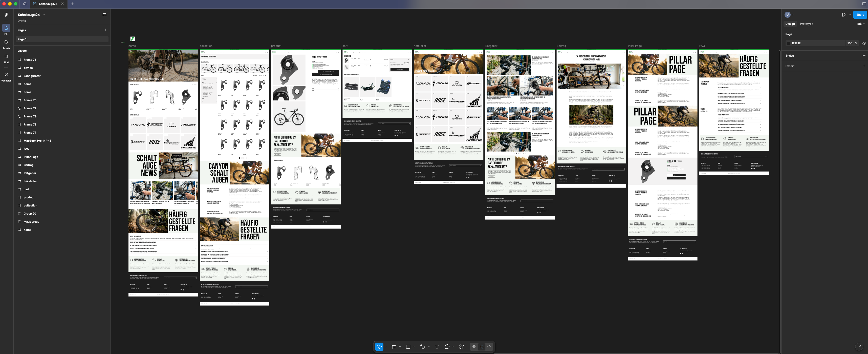Select the konfigurator layer in list
Image resolution: width=868 pixels, height=354 pixels.
coord(32,76)
